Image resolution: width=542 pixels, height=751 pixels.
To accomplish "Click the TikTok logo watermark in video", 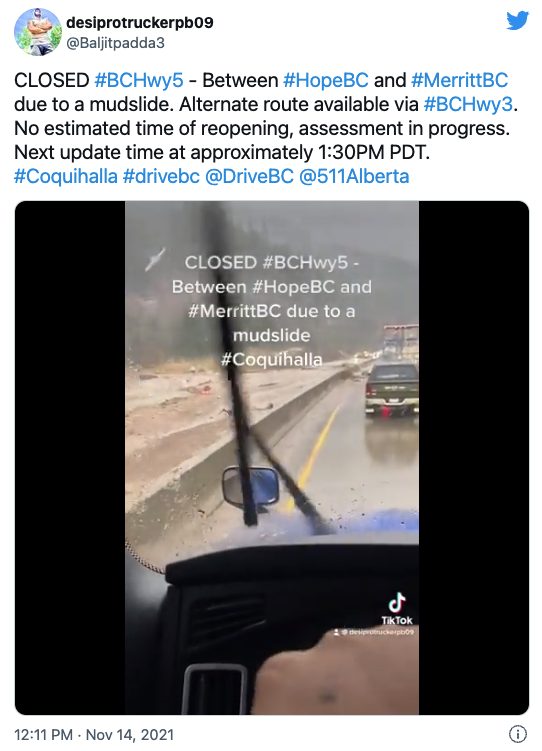I will (x=396, y=609).
